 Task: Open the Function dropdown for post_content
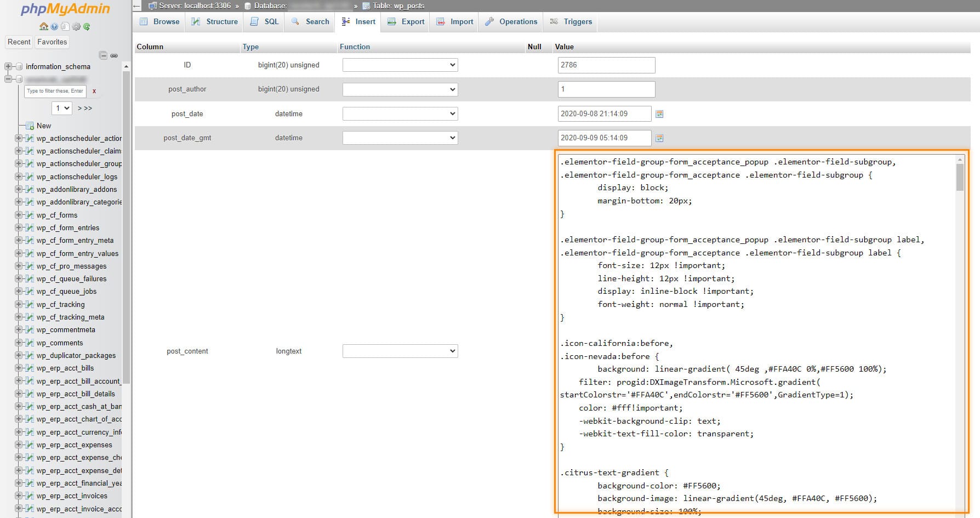coord(400,351)
